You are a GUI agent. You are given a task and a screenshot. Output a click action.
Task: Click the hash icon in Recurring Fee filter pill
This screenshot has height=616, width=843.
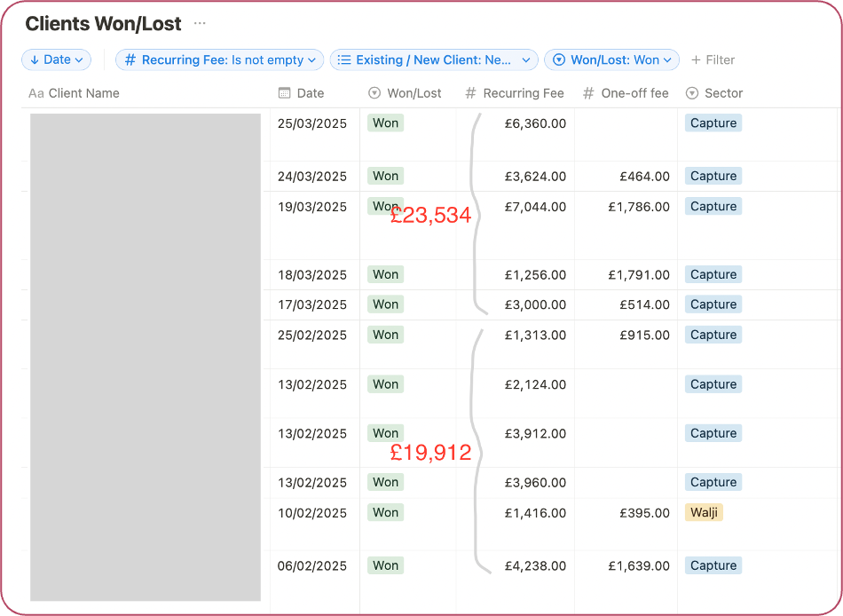click(130, 59)
